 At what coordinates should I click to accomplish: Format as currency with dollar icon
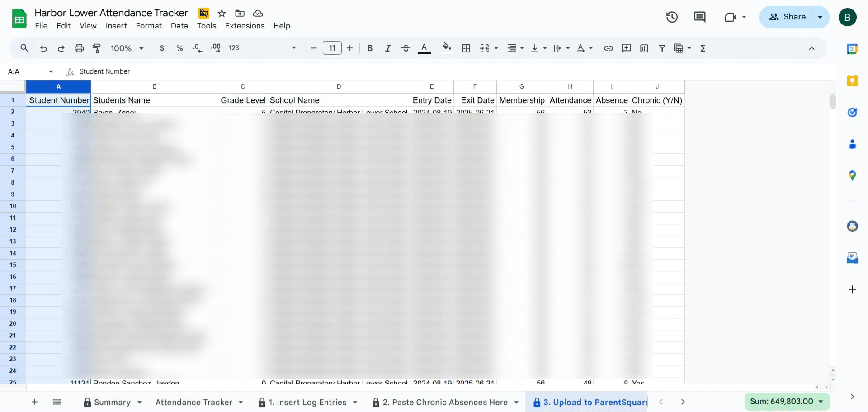click(162, 48)
